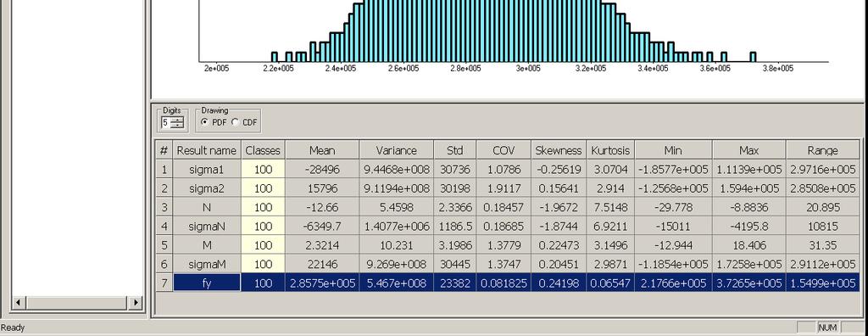Click the Ready status bar text

coord(13,328)
